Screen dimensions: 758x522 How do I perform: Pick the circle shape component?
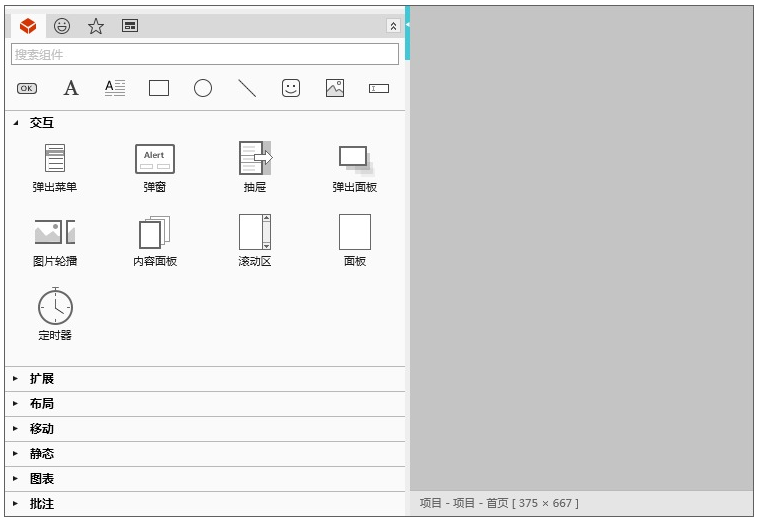[203, 88]
